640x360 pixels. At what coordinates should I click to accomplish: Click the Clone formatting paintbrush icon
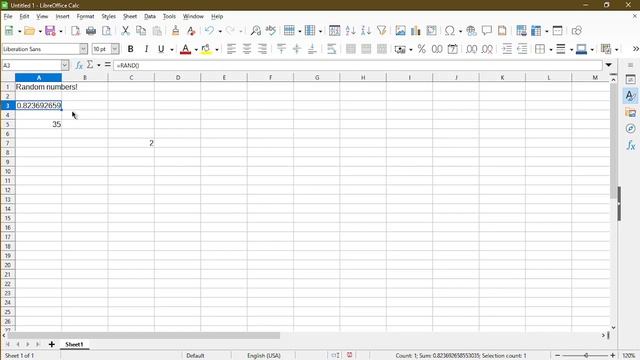(176, 31)
